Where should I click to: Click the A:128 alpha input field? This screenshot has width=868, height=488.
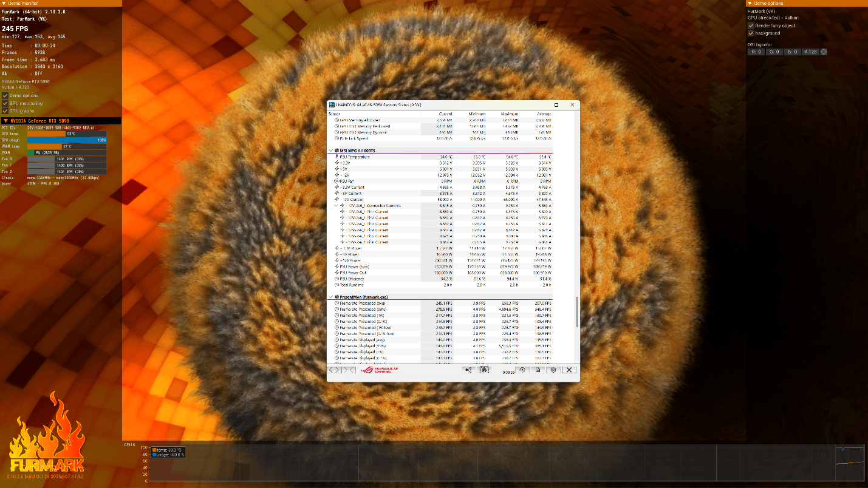pos(810,52)
